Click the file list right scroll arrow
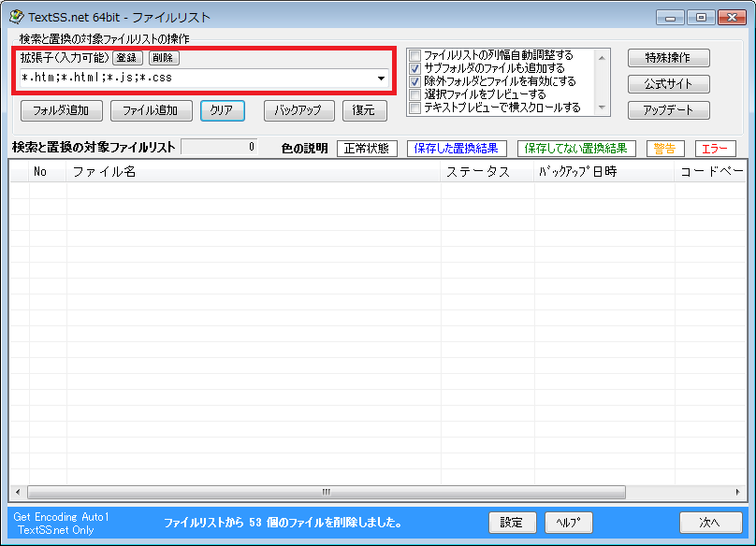This screenshot has width=756, height=546. click(x=737, y=492)
